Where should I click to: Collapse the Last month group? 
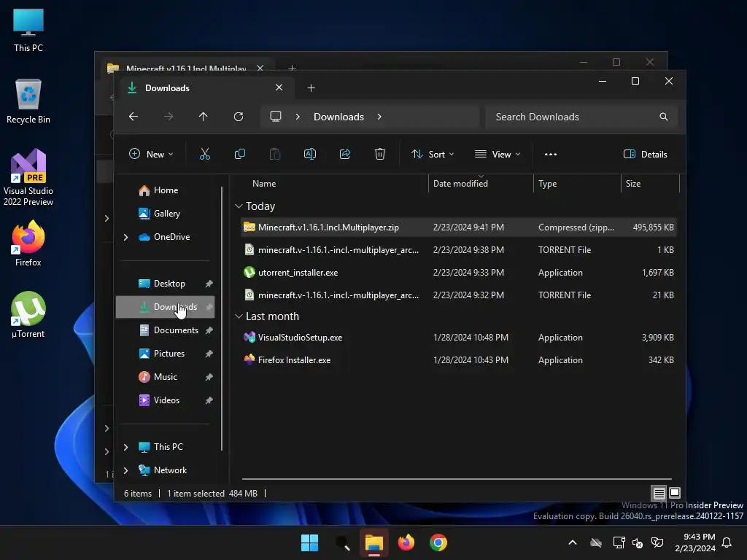click(239, 316)
